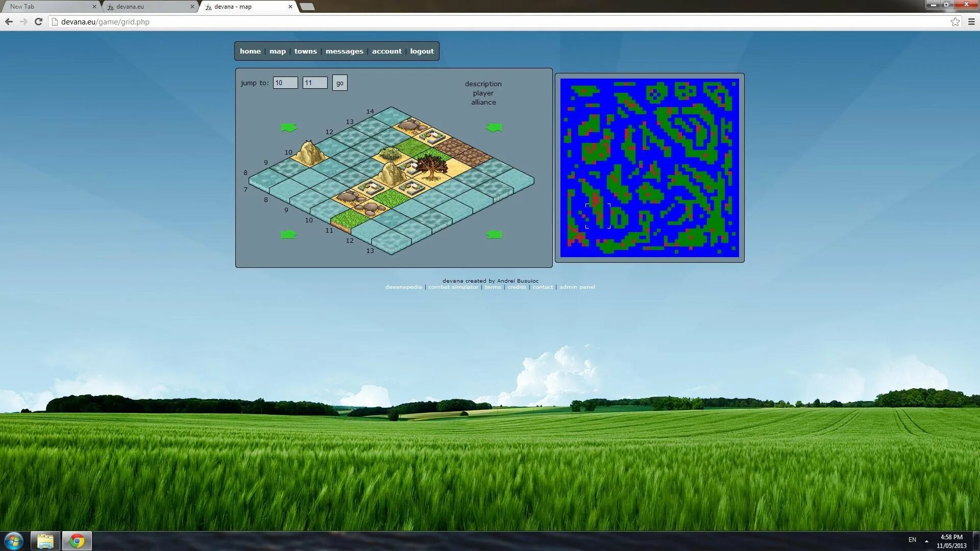Click the bottom-left green arrow icon
This screenshot has width=980, height=551.
click(289, 234)
